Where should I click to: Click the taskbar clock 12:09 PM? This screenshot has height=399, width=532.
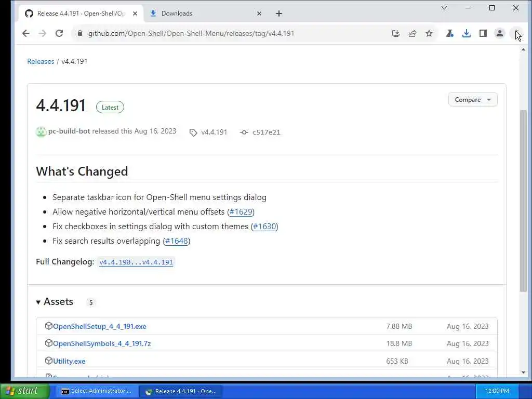[497, 391]
